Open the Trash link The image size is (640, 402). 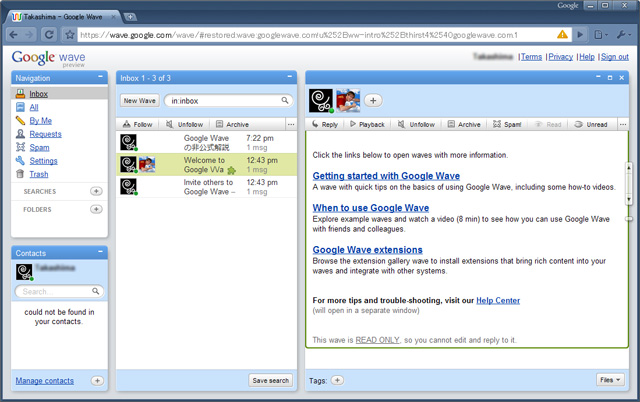pyautogui.click(x=39, y=174)
